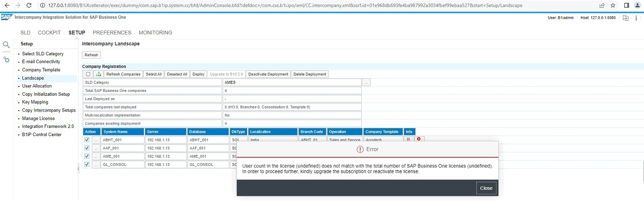
Task: Bookmark this page with the star icon
Action: (x=613, y=5)
